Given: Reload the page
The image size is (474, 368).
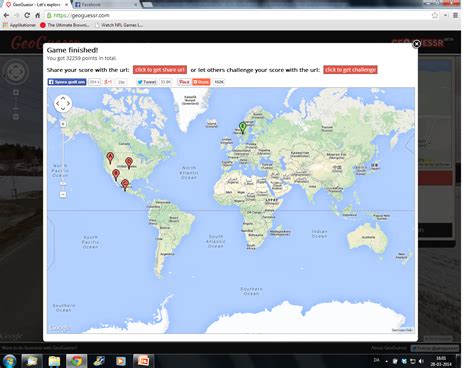Looking at the screenshot, I should [27, 15].
